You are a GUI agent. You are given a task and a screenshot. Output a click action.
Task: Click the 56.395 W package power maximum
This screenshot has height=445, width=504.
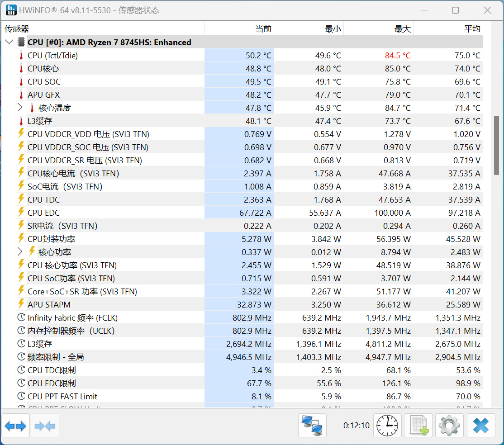(394, 239)
